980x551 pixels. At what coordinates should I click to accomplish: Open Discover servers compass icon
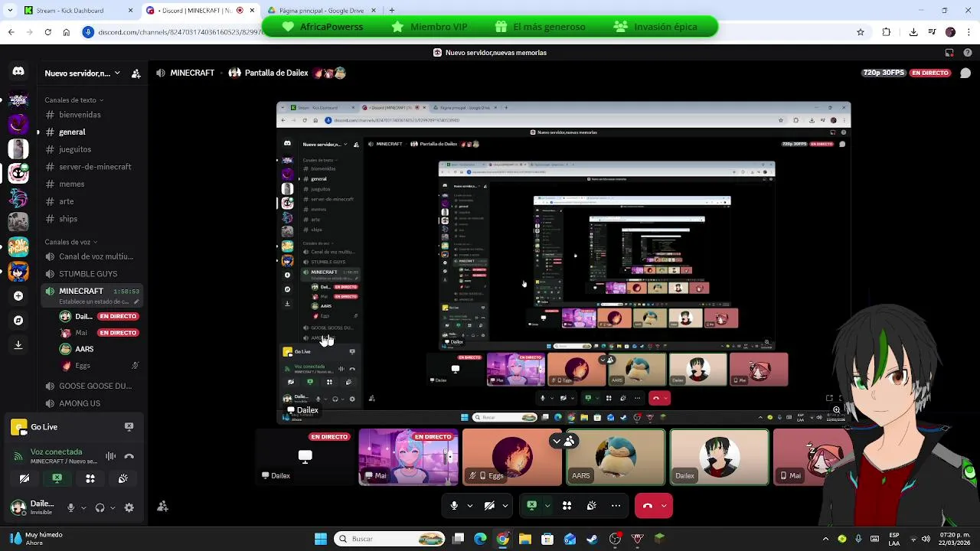(18, 320)
